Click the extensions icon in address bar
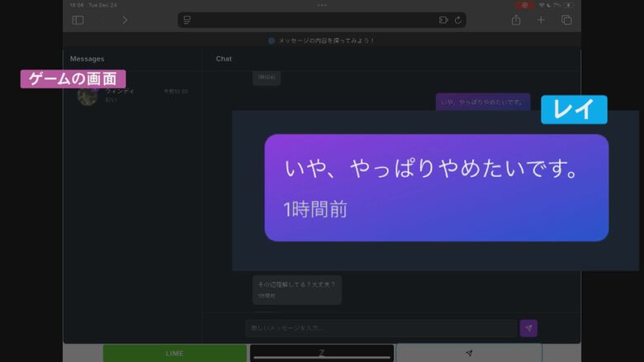This screenshot has height=362, width=644. 443,20
